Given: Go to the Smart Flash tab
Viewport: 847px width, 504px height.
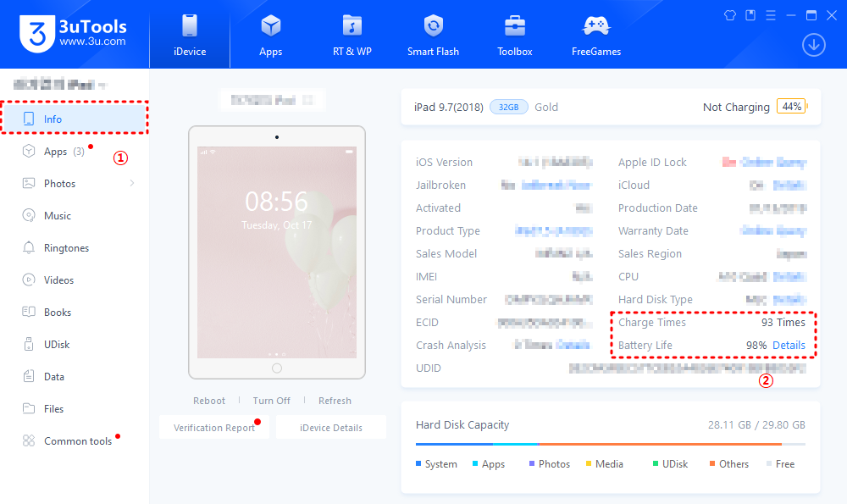Looking at the screenshot, I should (x=433, y=35).
